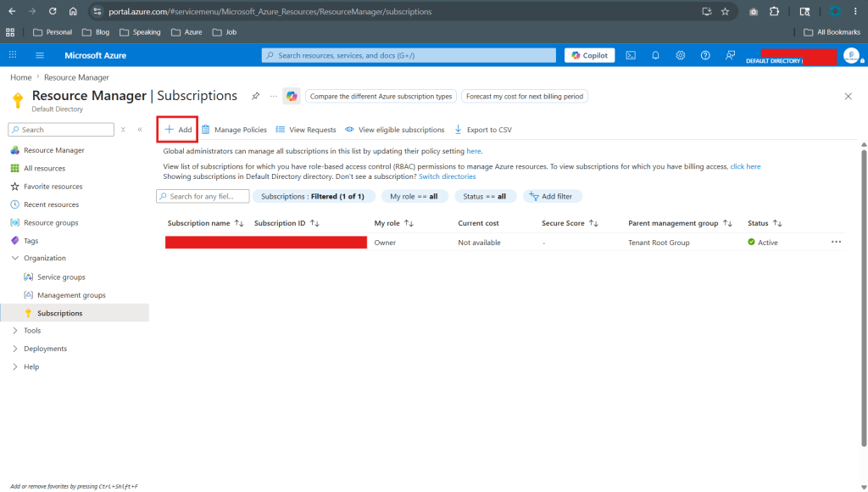The height and width of the screenshot is (492, 868).
Task: Open the help question mark icon
Action: click(705, 55)
